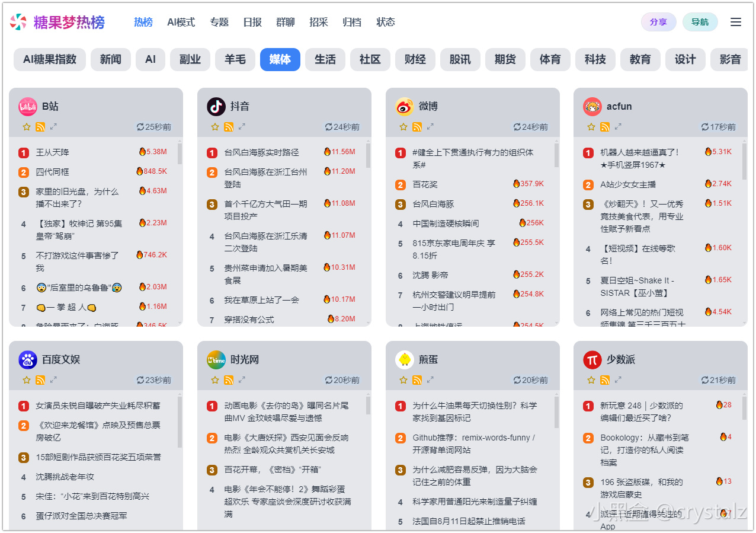
Task: Favorite the 煎蛋 card with star icon
Action: pos(403,380)
